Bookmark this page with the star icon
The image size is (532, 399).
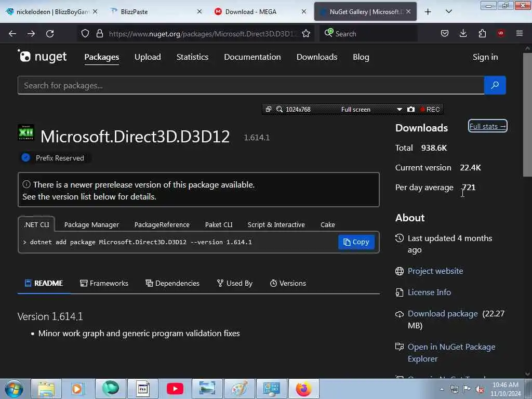[x=306, y=33]
